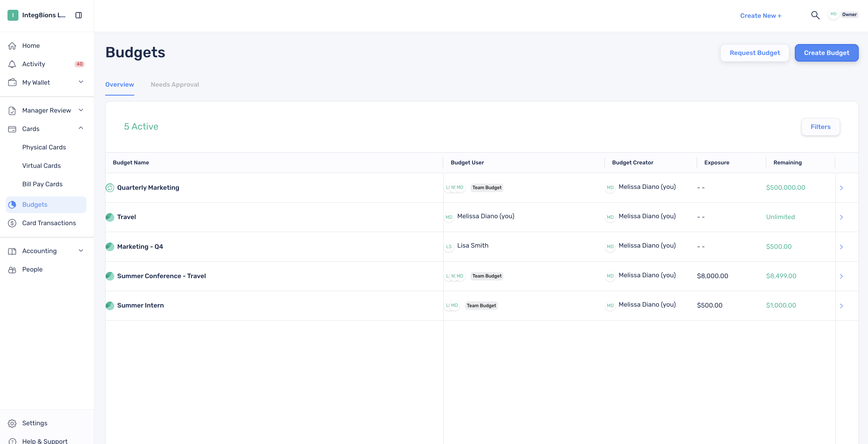Switch to the Needs Approval tab
The image size is (868, 444).
pos(175,84)
